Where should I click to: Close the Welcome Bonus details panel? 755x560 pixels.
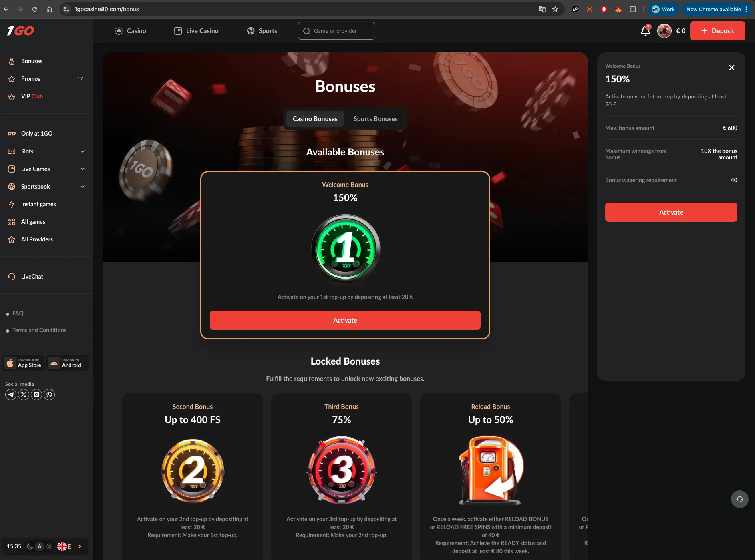pyautogui.click(x=732, y=68)
